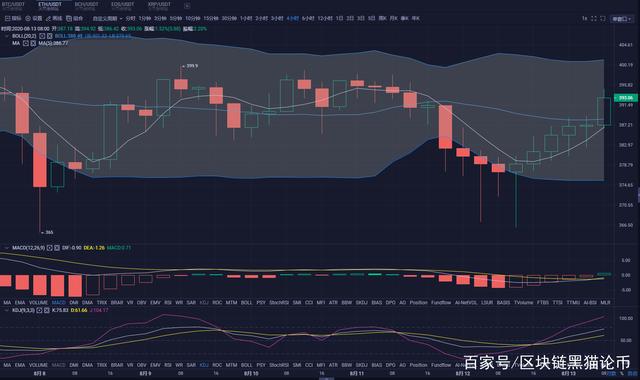
Task: Collapse the MACD(12,26,9) panel
Action: [x=6, y=248]
